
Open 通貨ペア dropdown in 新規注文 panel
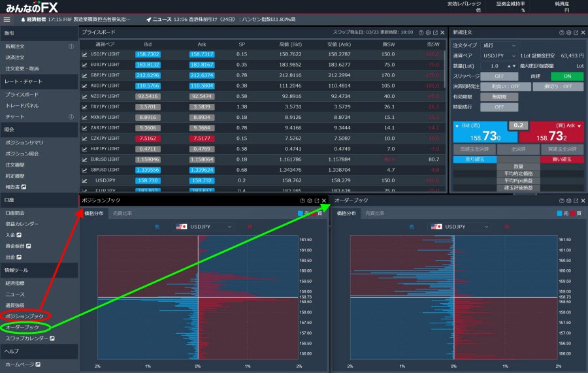click(498, 56)
